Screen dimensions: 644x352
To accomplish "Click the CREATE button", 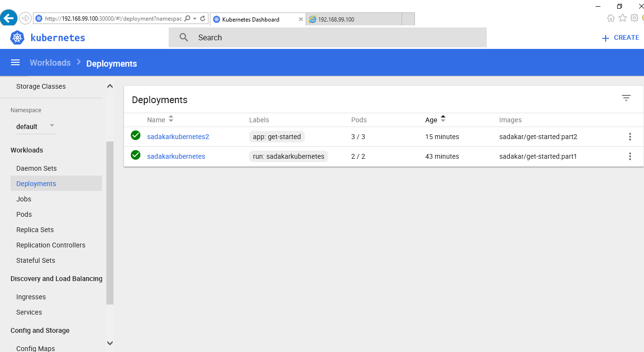I will click(x=620, y=37).
